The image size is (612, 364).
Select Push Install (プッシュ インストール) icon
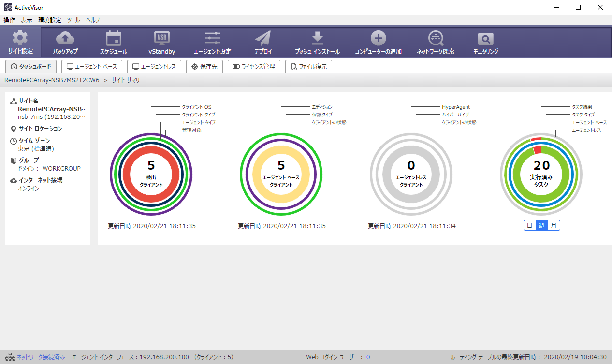click(x=317, y=39)
